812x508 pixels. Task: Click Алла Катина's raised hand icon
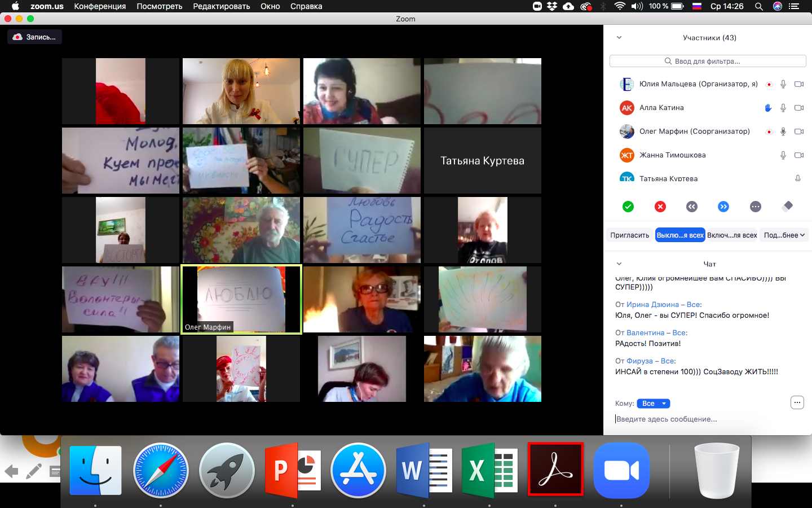point(768,108)
